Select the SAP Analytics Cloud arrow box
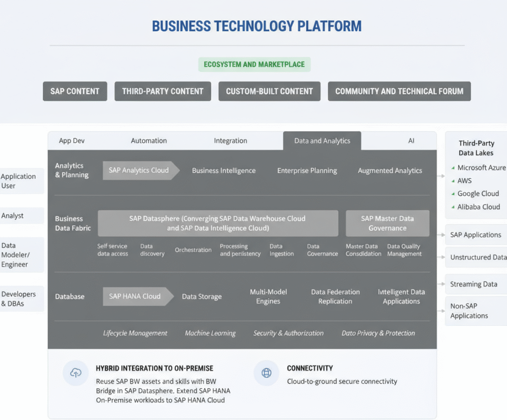Viewport: 507px width, 420px height. [x=139, y=170]
